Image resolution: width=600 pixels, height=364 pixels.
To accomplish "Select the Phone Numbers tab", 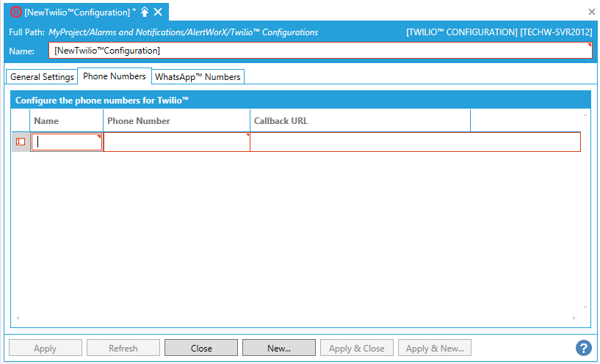I will click(x=114, y=76).
